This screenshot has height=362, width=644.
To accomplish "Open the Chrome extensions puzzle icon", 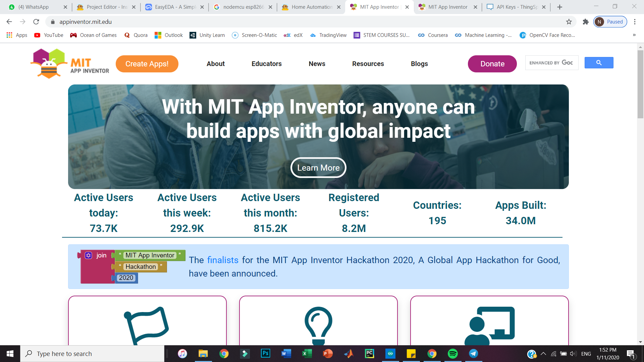I will coord(586,22).
